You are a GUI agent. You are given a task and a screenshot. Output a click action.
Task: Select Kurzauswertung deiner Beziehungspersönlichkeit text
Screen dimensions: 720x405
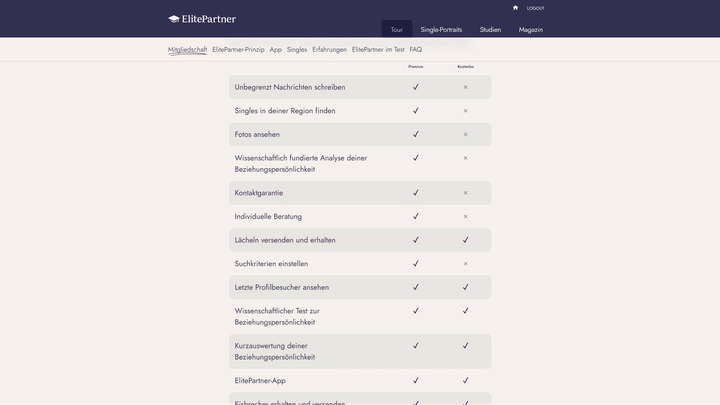pyautogui.click(x=275, y=351)
